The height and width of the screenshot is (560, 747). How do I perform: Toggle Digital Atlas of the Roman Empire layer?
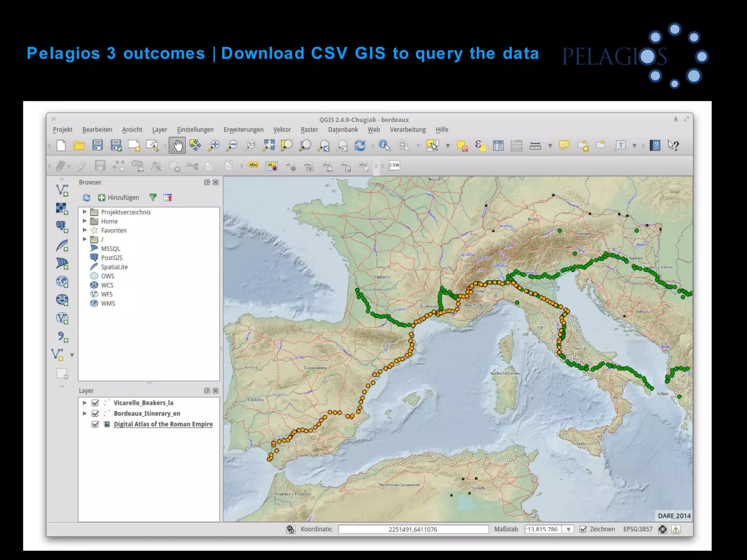(x=95, y=424)
